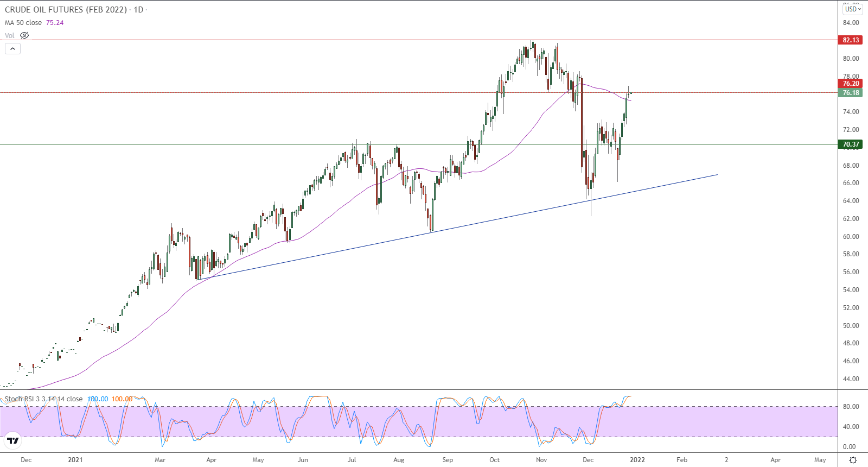Click the TradingView logo icon
The height and width of the screenshot is (467, 868).
pos(13,440)
